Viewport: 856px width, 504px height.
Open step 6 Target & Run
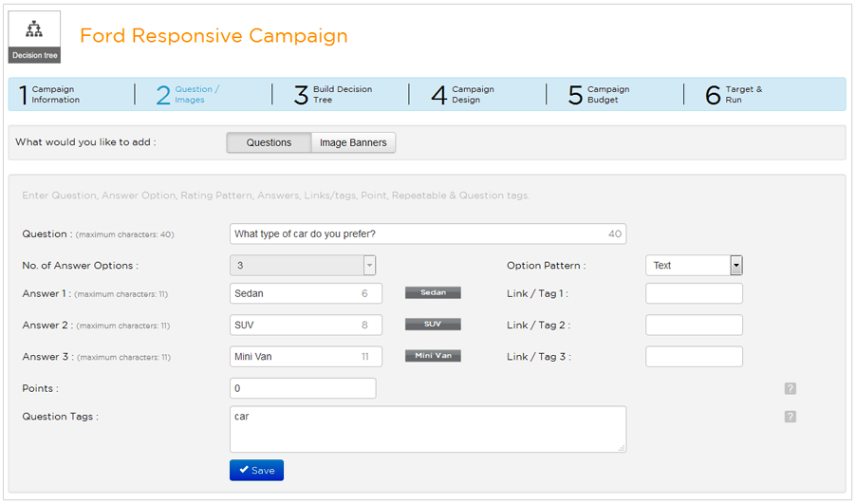coord(735,95)
